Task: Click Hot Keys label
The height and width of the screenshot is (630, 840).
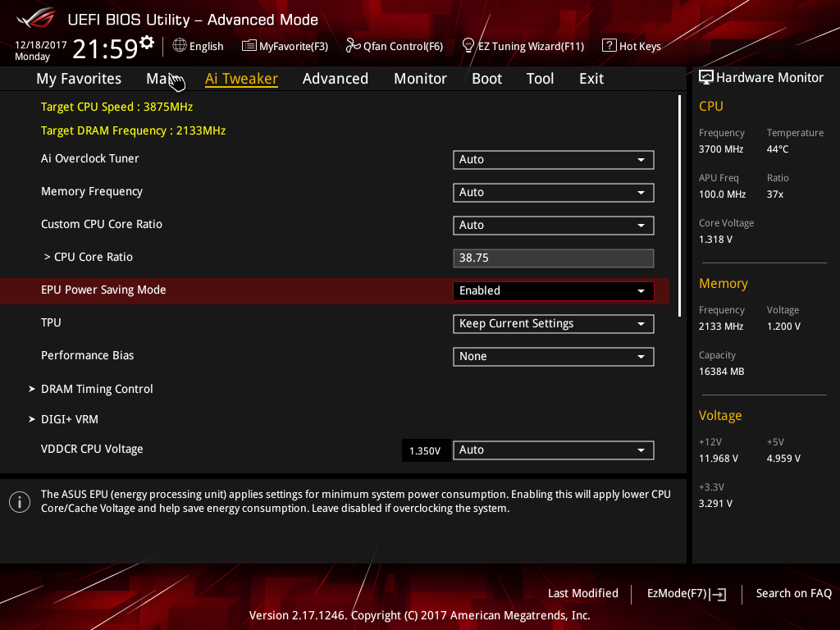Action: coord(640,47)
